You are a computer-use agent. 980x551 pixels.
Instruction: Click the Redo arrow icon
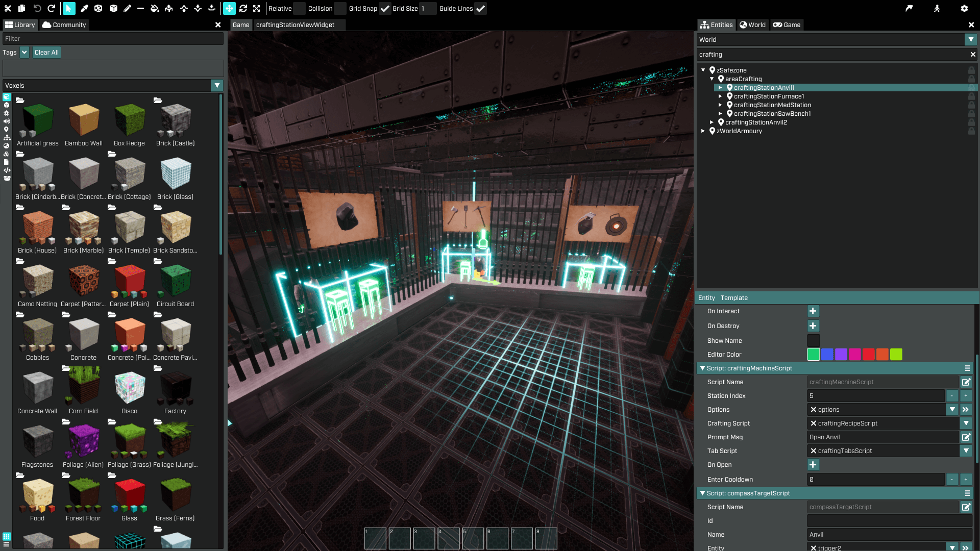pyautogui.click(x=51, y=8)
